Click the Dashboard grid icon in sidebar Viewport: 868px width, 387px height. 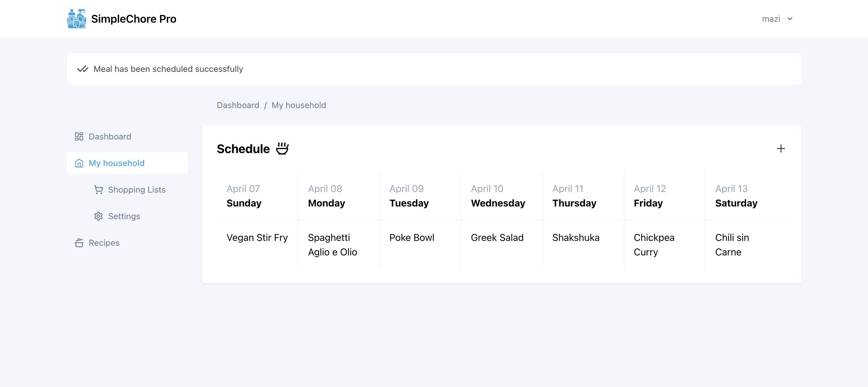(79, 136)
